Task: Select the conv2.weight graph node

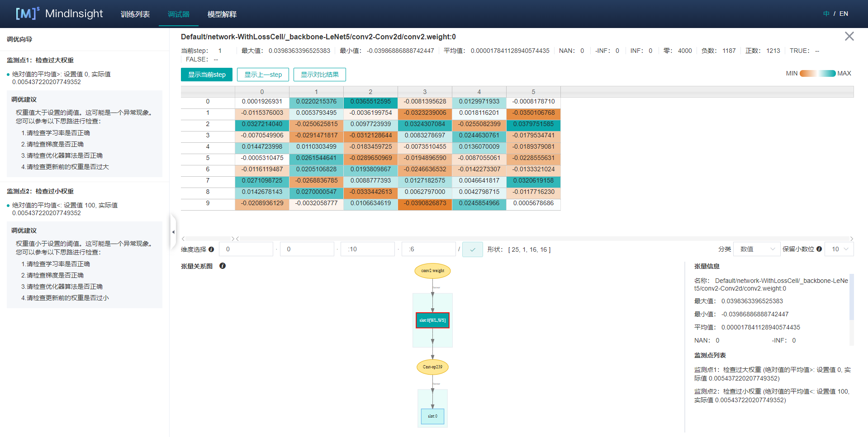Action: click(x=432, y=271)
